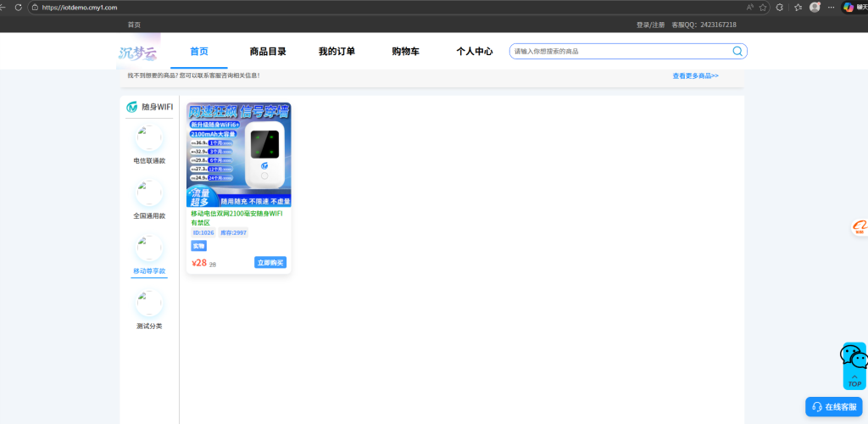Click the 移动尊享款 label

(149, 271)
